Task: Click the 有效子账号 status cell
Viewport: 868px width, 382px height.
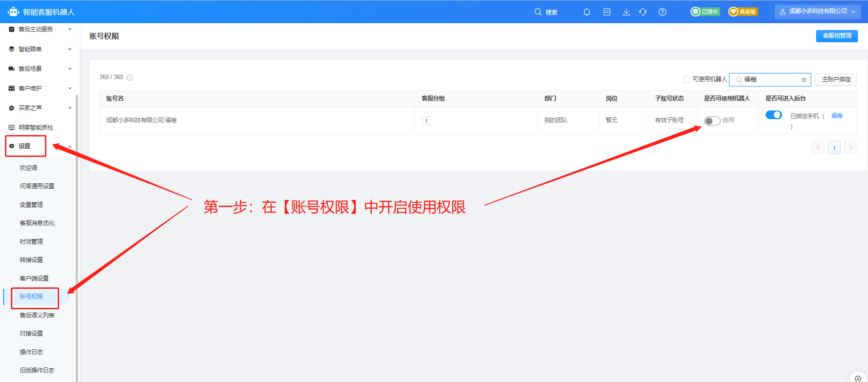Action: click(x=669, y=120)
